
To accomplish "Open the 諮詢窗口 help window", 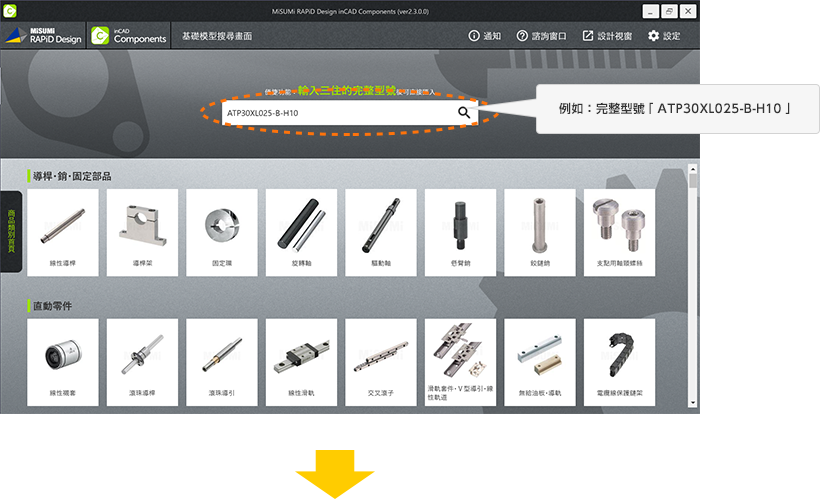I will (541, 36).
